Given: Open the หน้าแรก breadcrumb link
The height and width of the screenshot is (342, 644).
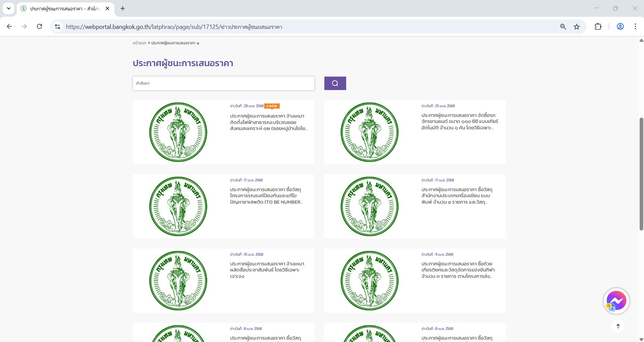Looking at the screenshot, I should click(x=139, y=43).
